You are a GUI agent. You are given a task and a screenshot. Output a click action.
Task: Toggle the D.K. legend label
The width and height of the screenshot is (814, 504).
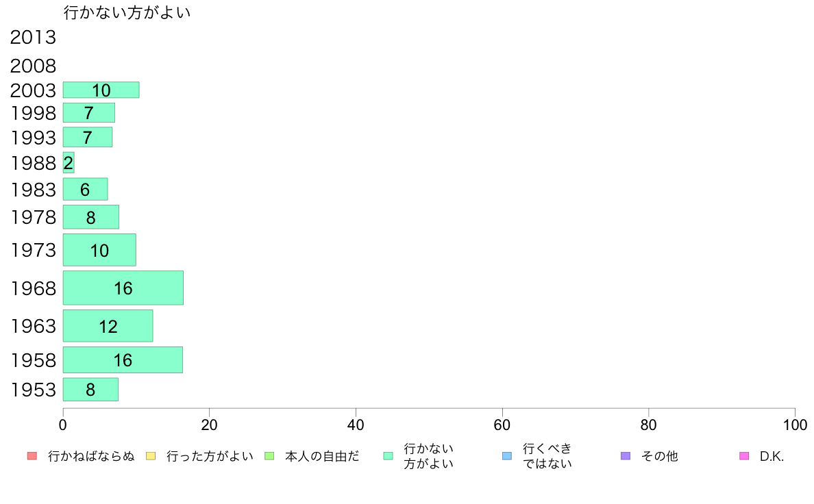click(772, 456)
